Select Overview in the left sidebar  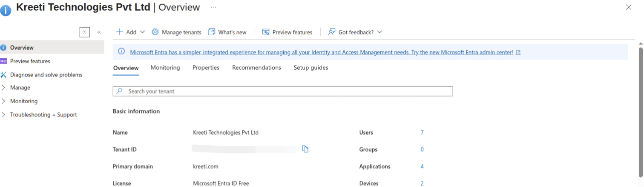(x=52, y=48)
